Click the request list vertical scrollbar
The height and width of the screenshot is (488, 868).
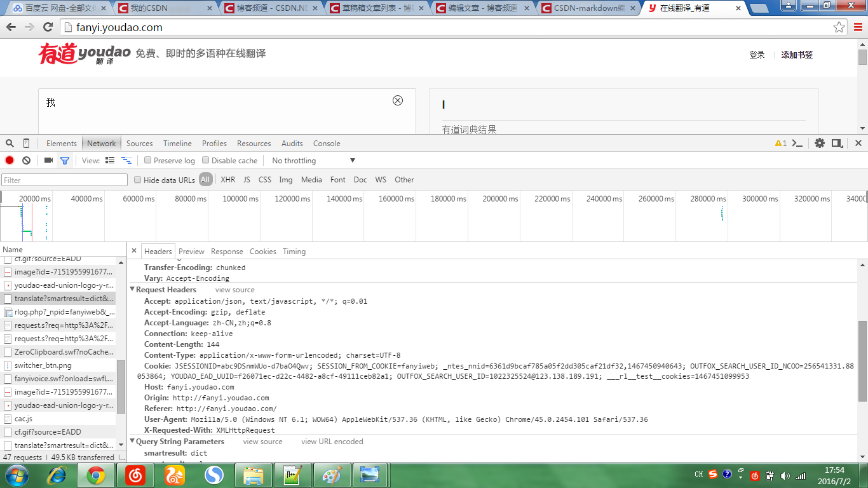pos(121,387)
